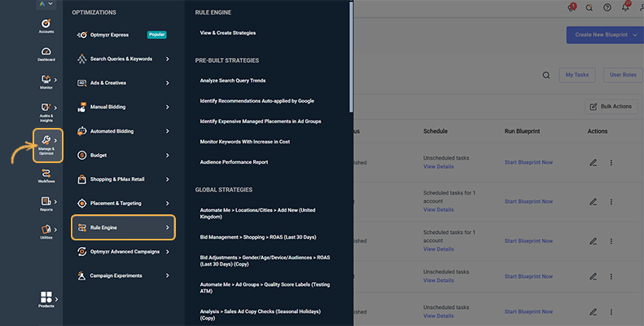644x326 pixels.
Task: Edit the last blueprint with pencil icon
Action: click(x=593, y=312)
